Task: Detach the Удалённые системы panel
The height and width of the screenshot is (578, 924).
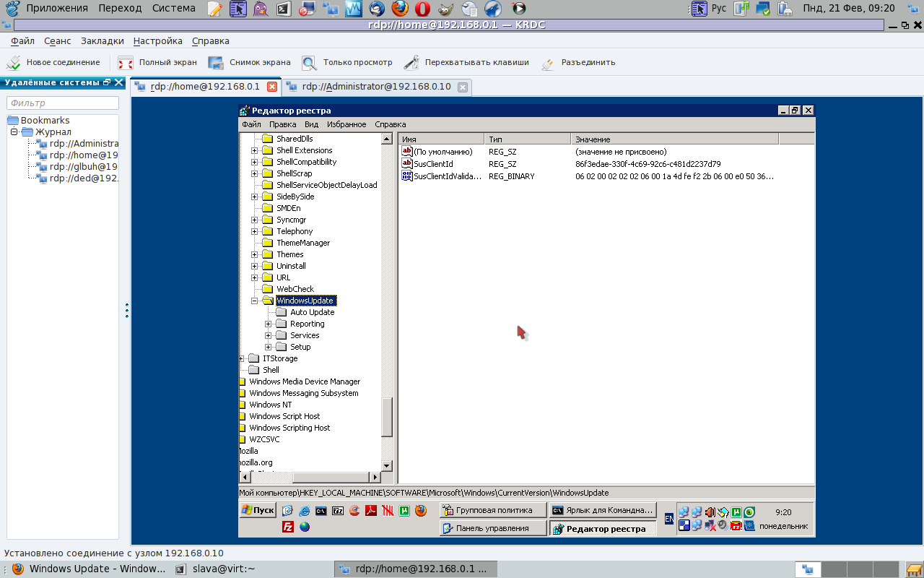Action: pyautogui.click(x=108, y=82)
